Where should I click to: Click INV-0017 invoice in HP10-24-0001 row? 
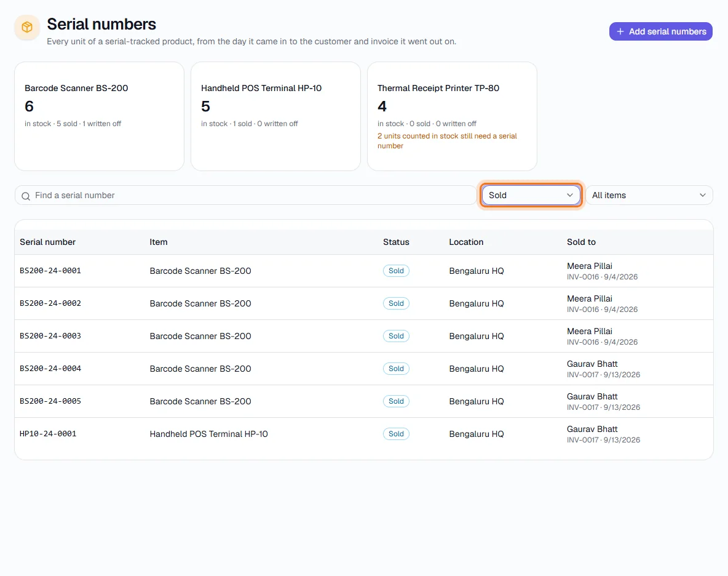point(583,440)
